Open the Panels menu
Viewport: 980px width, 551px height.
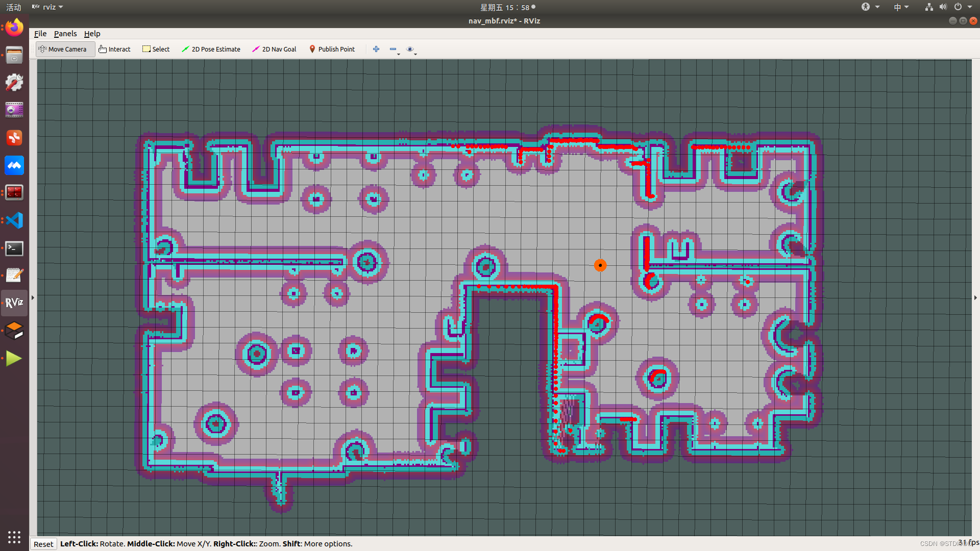tap(65, 34)
